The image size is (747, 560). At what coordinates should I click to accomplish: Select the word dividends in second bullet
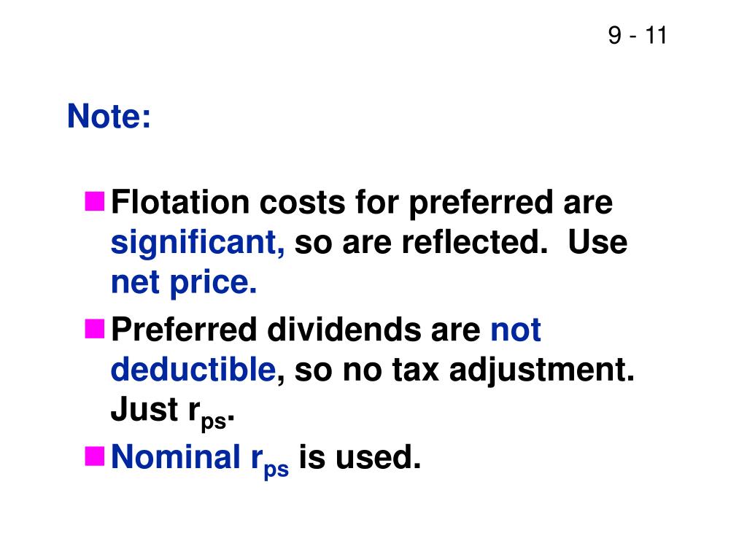point(344,329)
